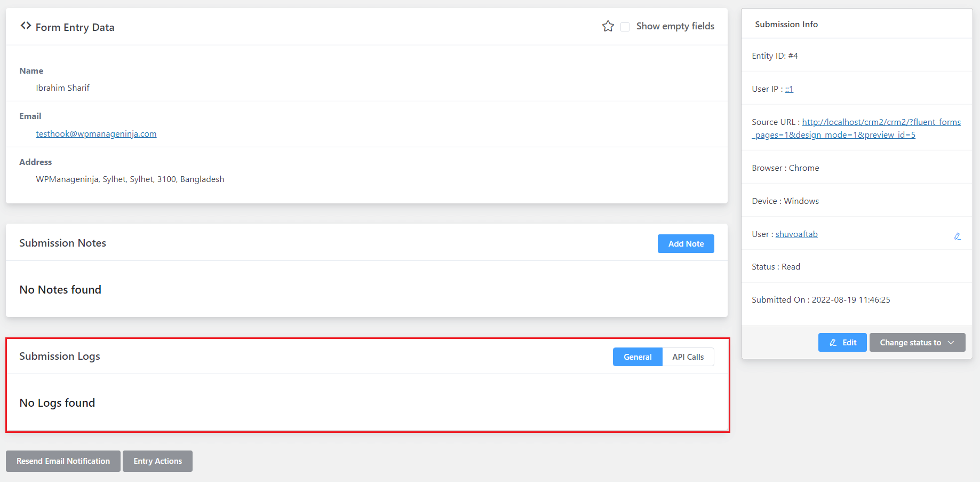Click the ::1 User IP link
The height and width of the screenshot is (482, 980).
[x=789, y=89]
